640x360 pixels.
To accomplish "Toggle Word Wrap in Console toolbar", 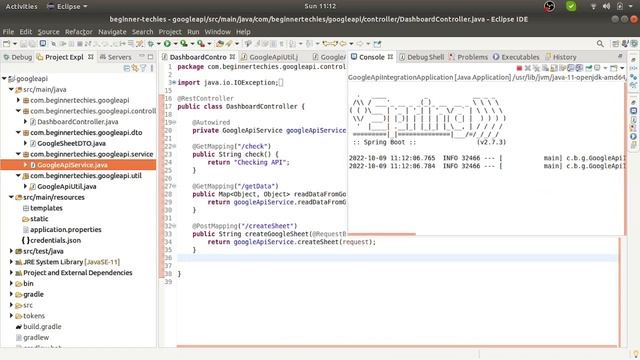I will coord(562,68).
